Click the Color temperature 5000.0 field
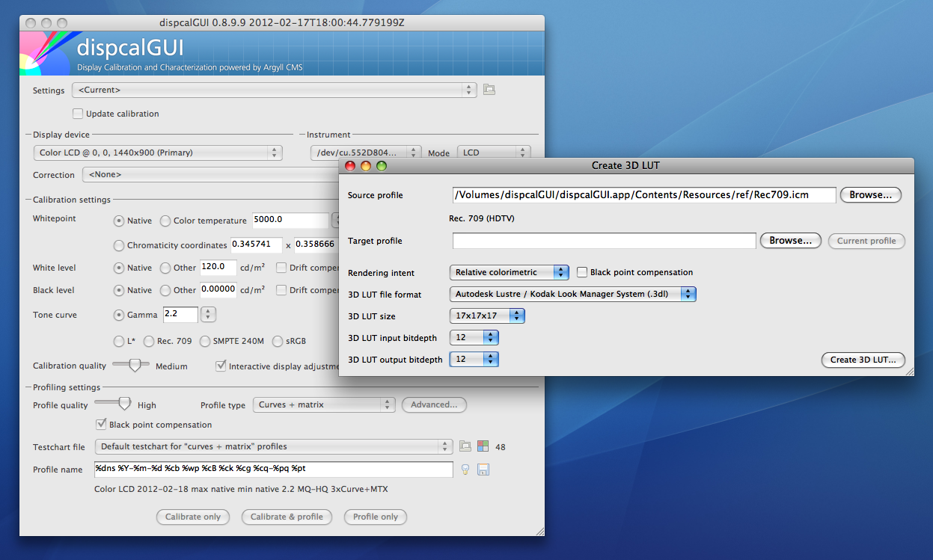The image size is (933, 560). pyautogui.click(x=290, y=221)
